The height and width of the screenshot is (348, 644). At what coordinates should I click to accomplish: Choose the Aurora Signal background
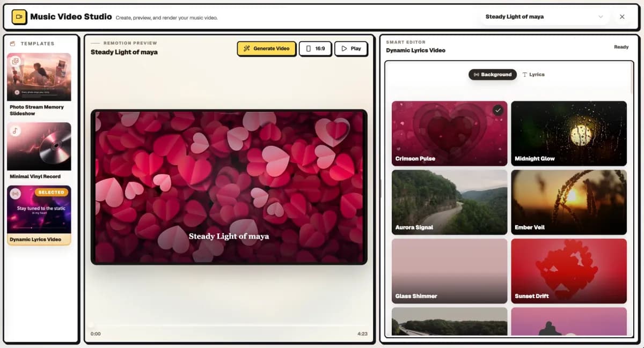pyautogui.click(x=450, y=202)
